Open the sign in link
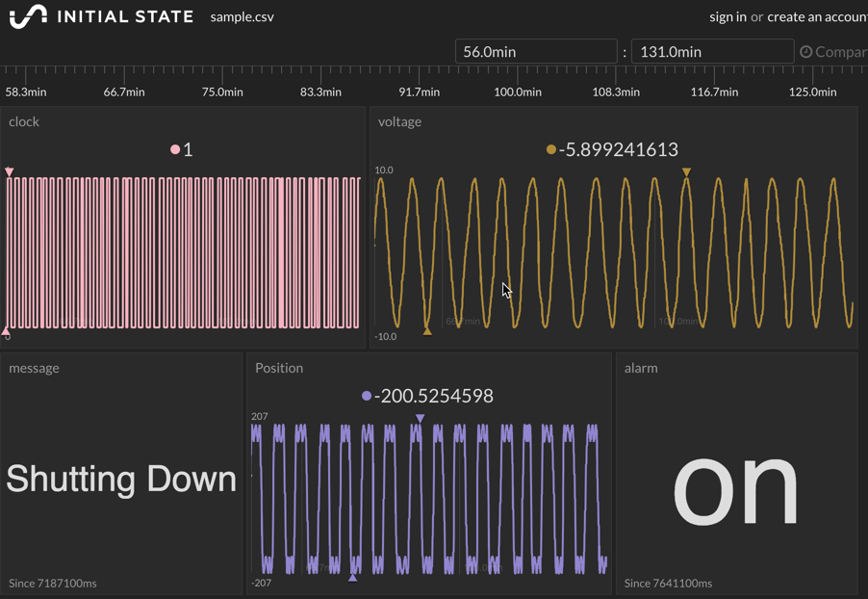The width and height of the screenshot is (868, 599). click(728, 16)
